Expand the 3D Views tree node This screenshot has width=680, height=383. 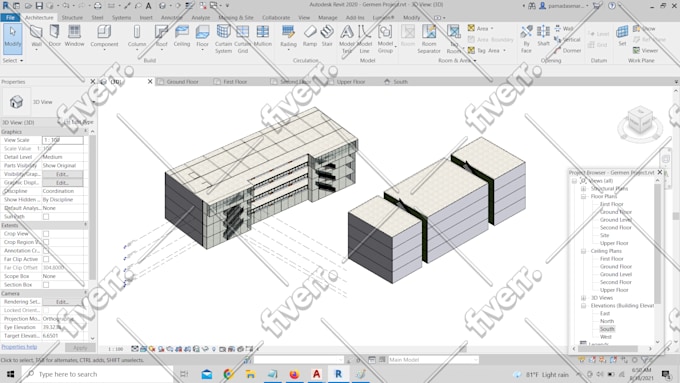583,298
